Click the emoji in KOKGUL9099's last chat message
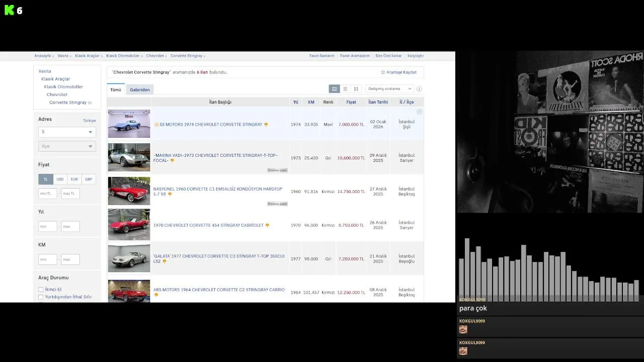 463,351
